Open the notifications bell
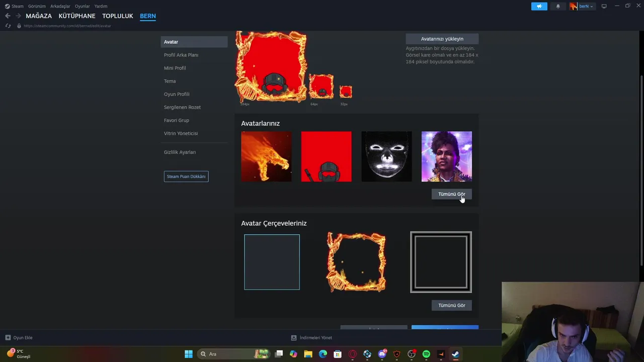 (x=558, y=6)
